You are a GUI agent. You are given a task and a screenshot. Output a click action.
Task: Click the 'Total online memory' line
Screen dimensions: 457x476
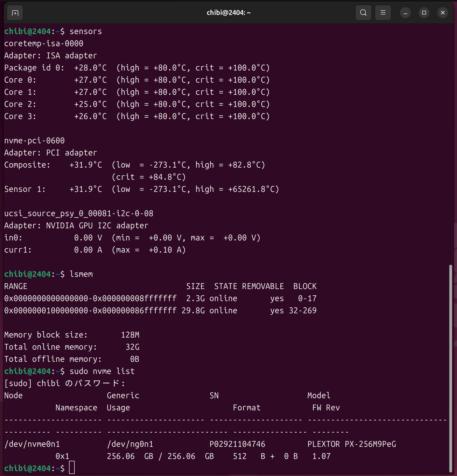[x=72, y=347]
